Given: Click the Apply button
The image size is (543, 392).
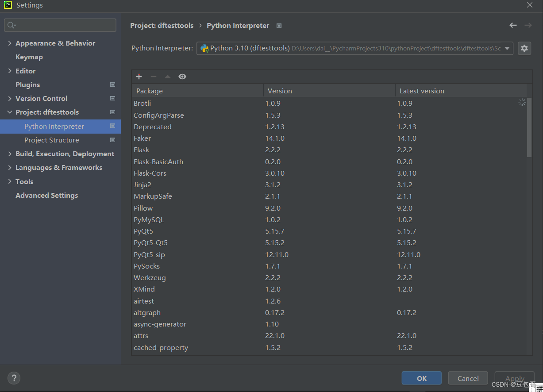Looking at the screenshot, I should pyautogui.click(x=515, y=378).
